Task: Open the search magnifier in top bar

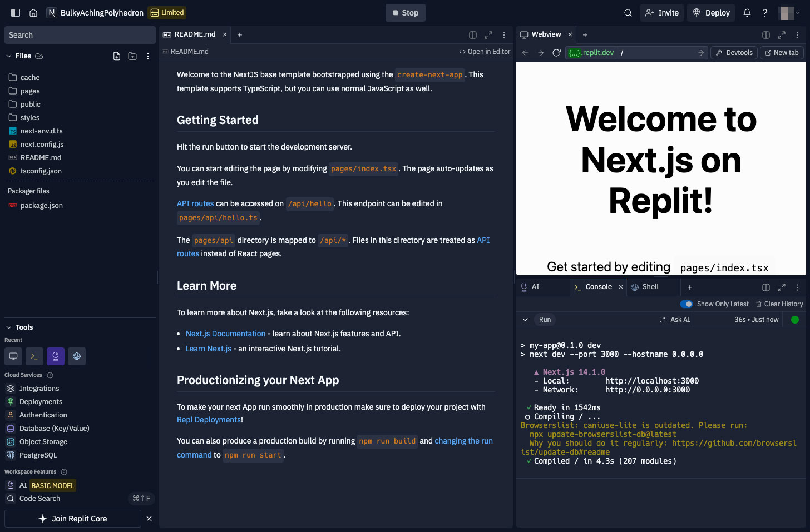Action: 628,13
